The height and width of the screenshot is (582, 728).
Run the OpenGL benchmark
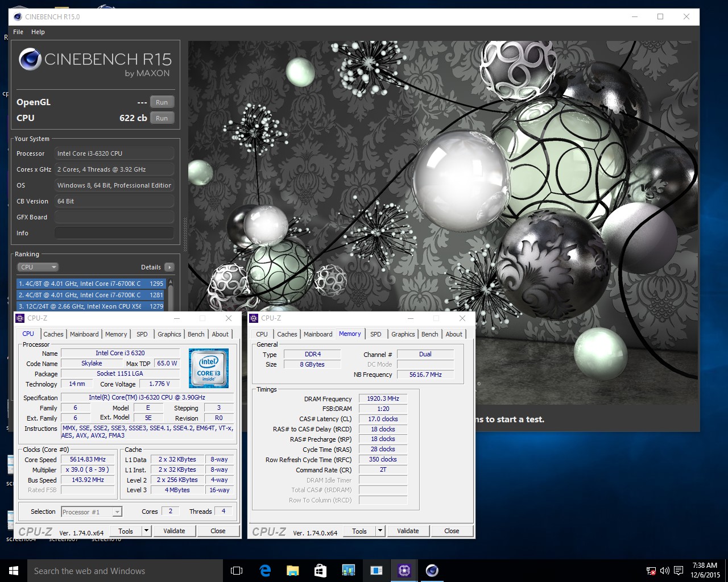[x=162, y=102]
